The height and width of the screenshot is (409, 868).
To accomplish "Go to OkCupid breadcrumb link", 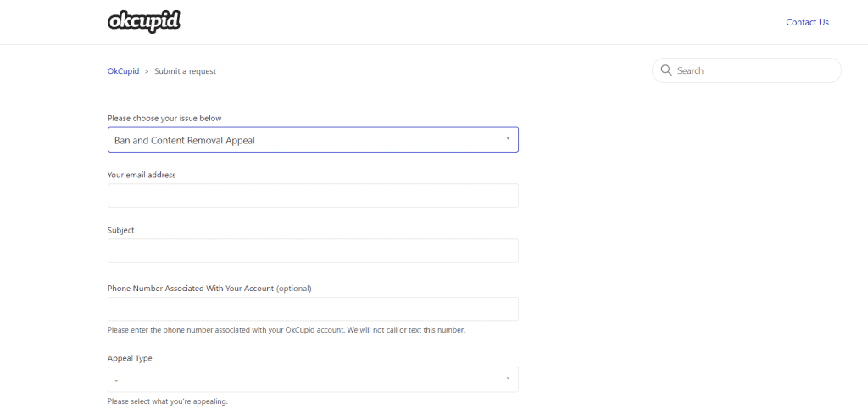I will [x=123, y=71].
